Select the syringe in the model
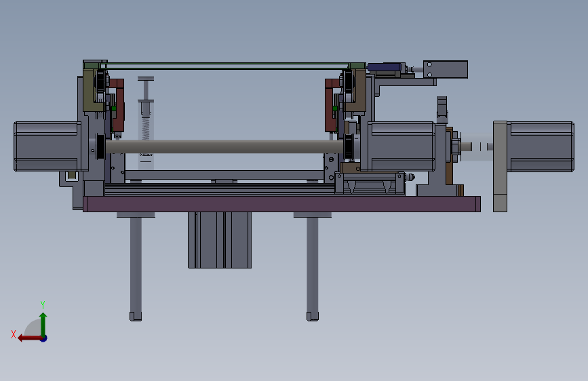 [146, 123]
